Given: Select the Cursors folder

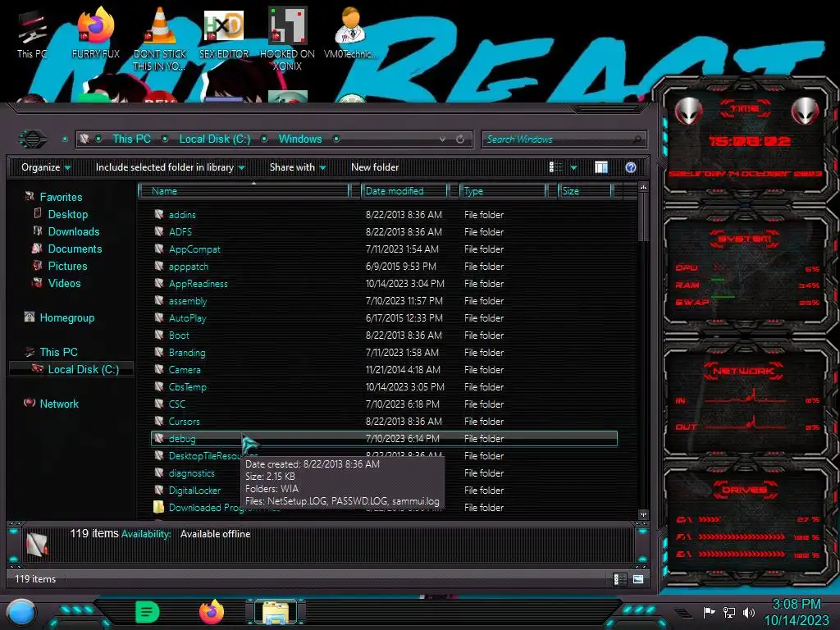Looking at the screenshot, I should [x=185, y=421].
